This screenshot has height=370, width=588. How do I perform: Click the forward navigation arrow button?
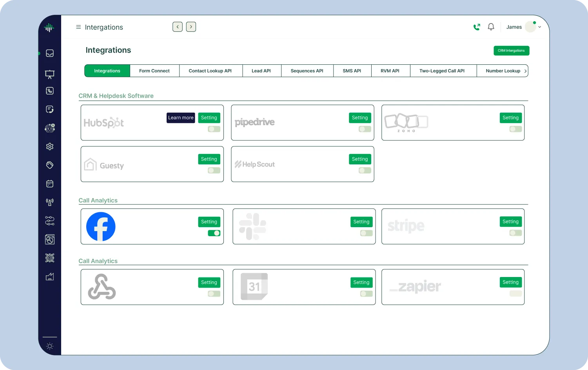pyautogui.click(x=191, y=27)
